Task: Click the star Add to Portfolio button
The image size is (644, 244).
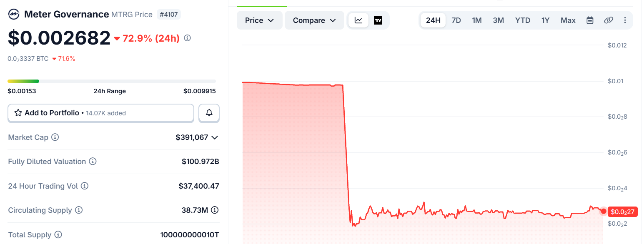Action: click(101, 113)
